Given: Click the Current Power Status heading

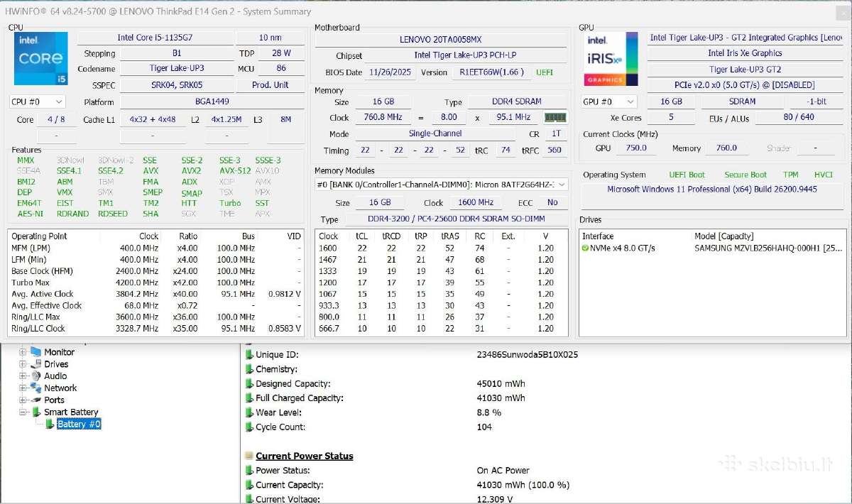Looking at the screenshot, I should tap(305, 456).
